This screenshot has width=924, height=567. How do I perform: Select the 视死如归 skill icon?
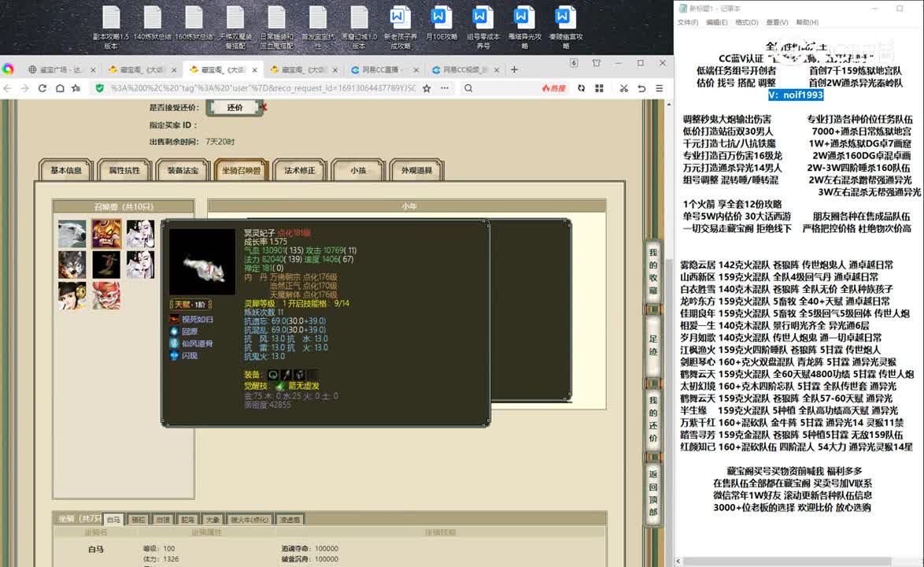(x=175, y=320)
